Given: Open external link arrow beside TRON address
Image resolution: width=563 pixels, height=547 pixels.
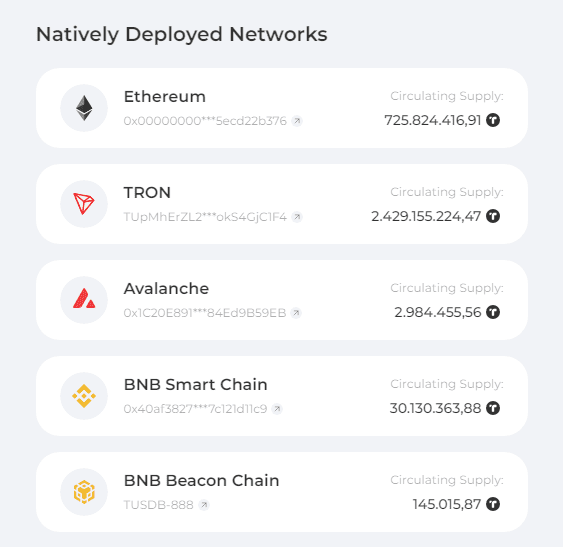Looking at the screenshot, I should pos(297,217).
